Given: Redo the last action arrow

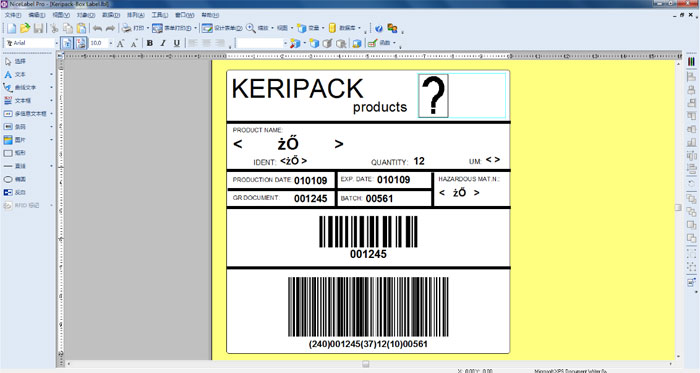Looking at the screenshot, I should (110, 28).
